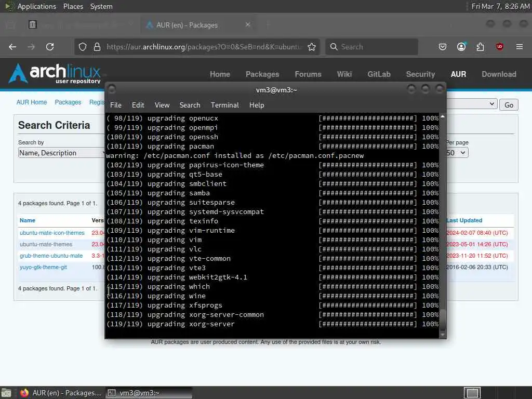
Task: Click the Firefox icon in the taskbar
Action: (x=24, y=393)
